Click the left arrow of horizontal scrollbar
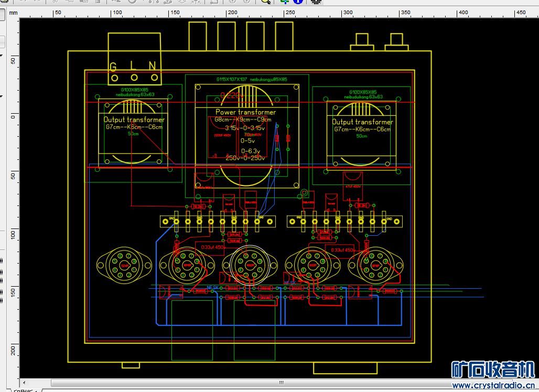This screenshot has width=539, height=392. 23,382
